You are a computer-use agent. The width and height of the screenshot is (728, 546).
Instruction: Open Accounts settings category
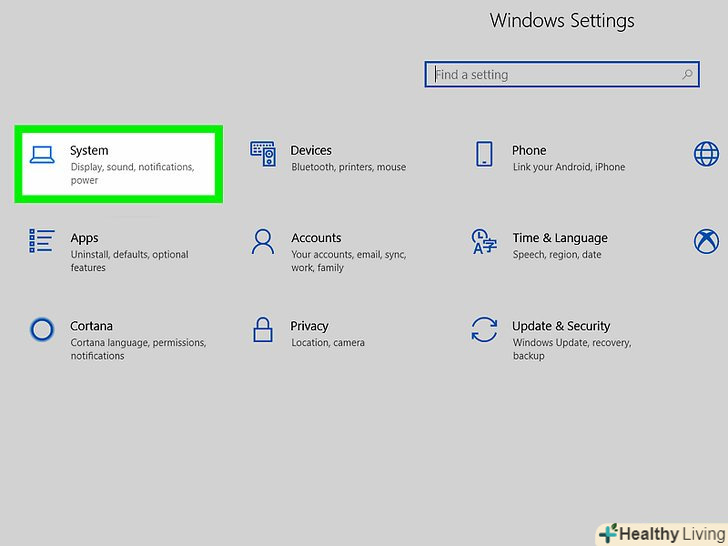tap(316, 238)
